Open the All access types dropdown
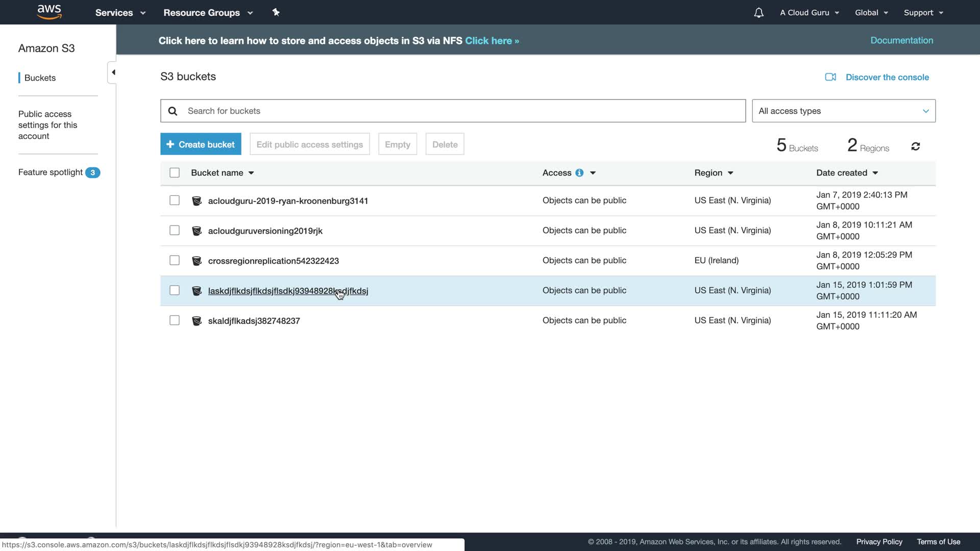Viewport: 980px width, 551px height. 843,111
